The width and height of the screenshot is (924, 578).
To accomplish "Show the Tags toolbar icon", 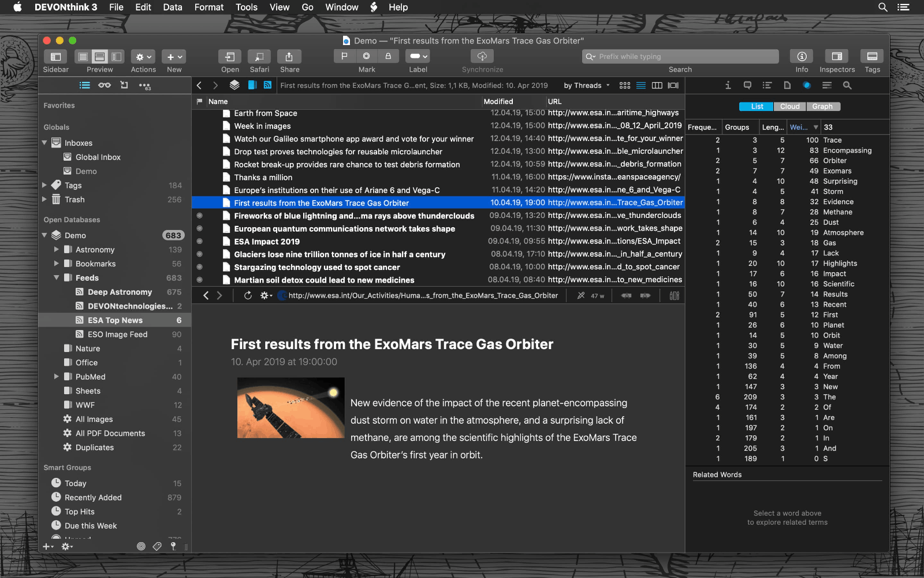I will click(872, 57).
